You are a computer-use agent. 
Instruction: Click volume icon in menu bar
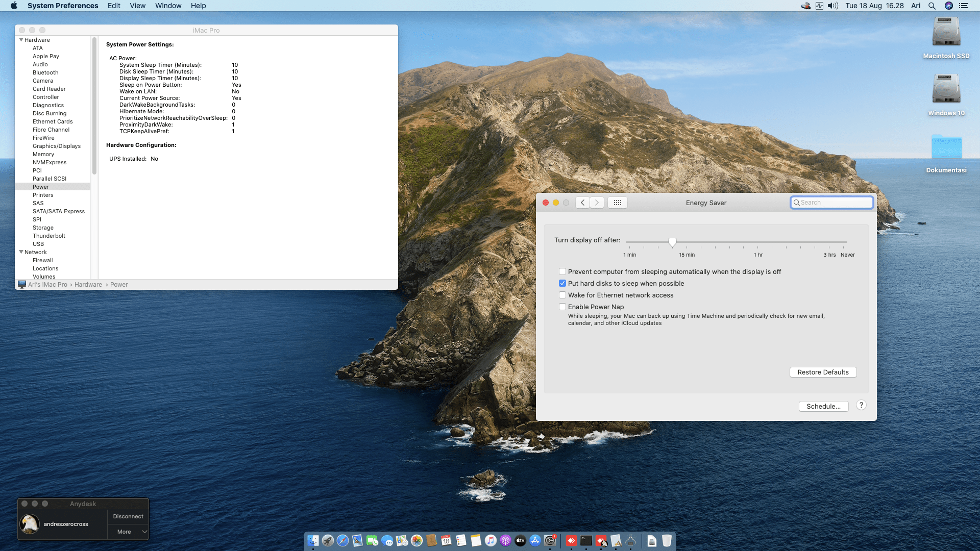(x=833, y=6)
